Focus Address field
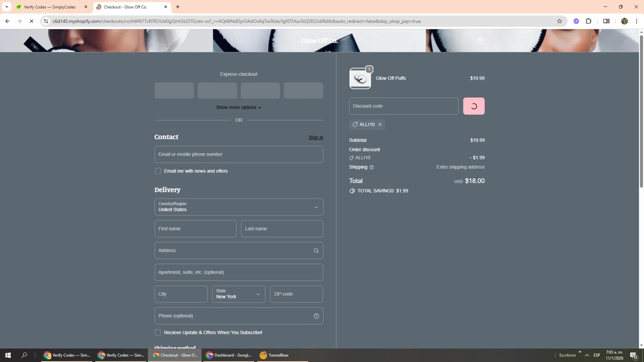The width and height of the screenshot is (644, 362). click(x=239, y=250)
